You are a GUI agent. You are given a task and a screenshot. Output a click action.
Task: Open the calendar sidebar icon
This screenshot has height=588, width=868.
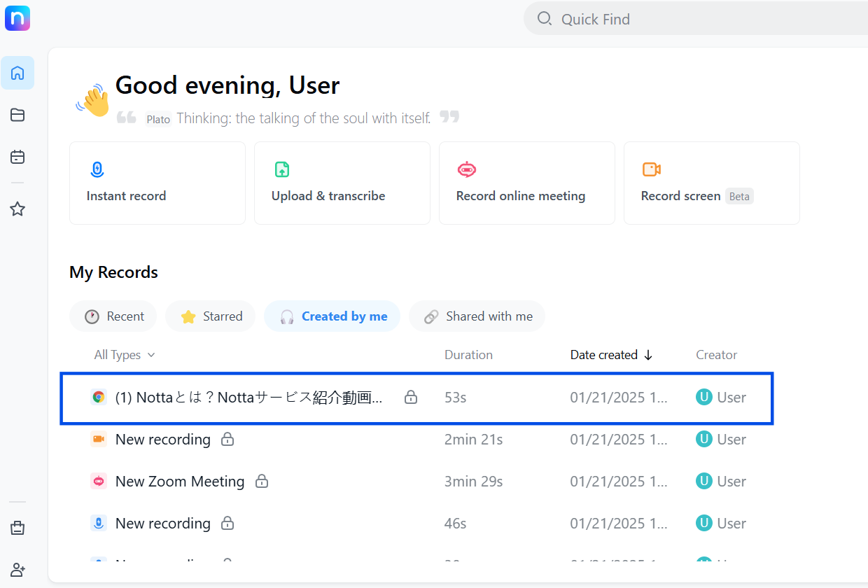[17, 157]
